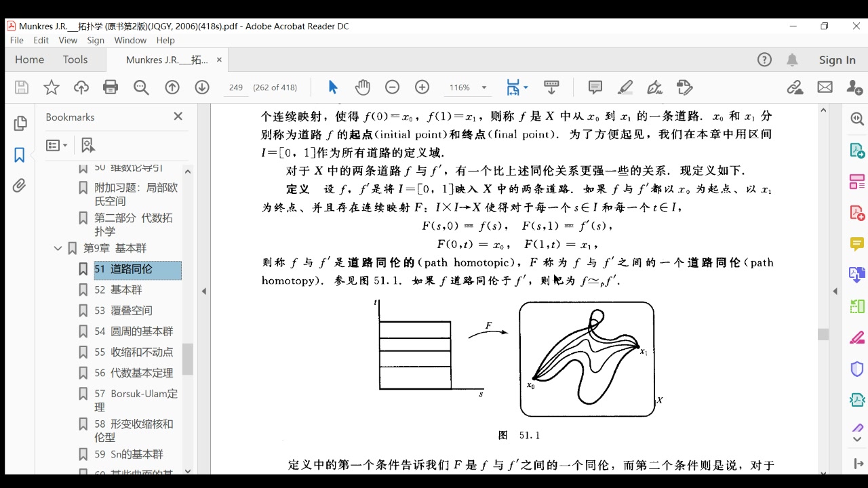868x488 pixels.
Task: Collapse the right tools pane arrow
Action: (x=835, y=291)
